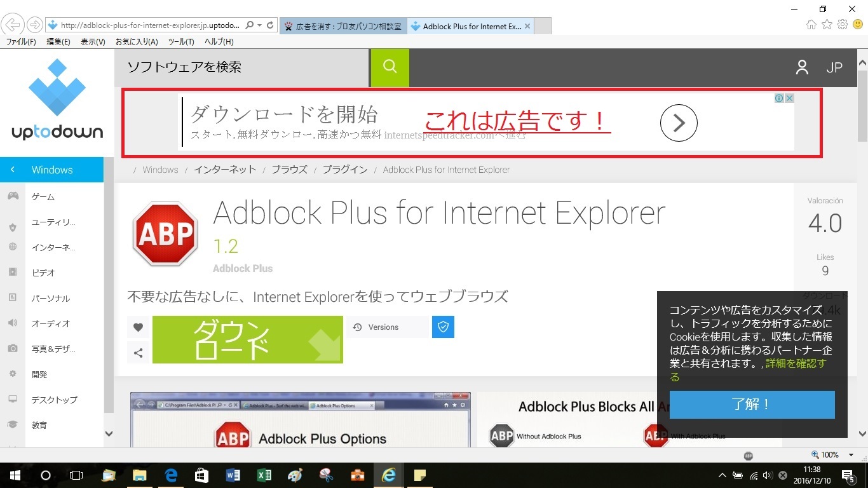Open the ツール(T) menu

pos(181,42)
